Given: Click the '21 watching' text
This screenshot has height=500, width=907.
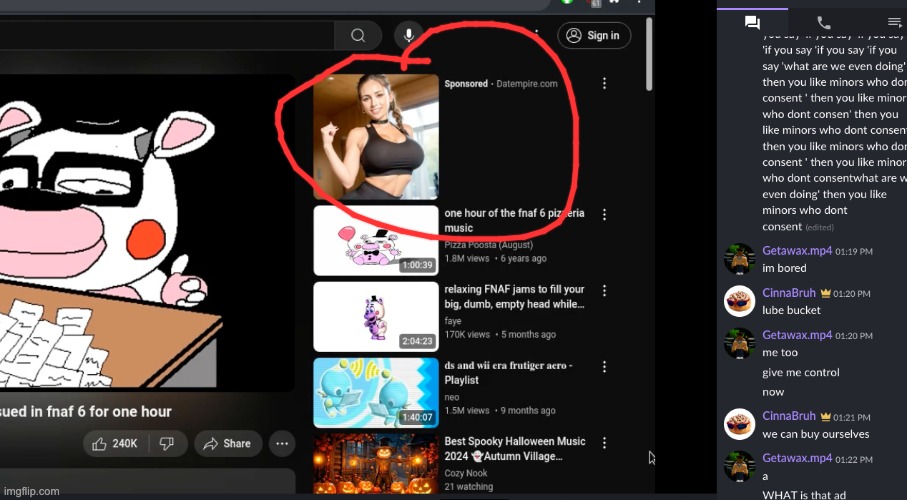Looking at the screenshot, I should point(469,487).
